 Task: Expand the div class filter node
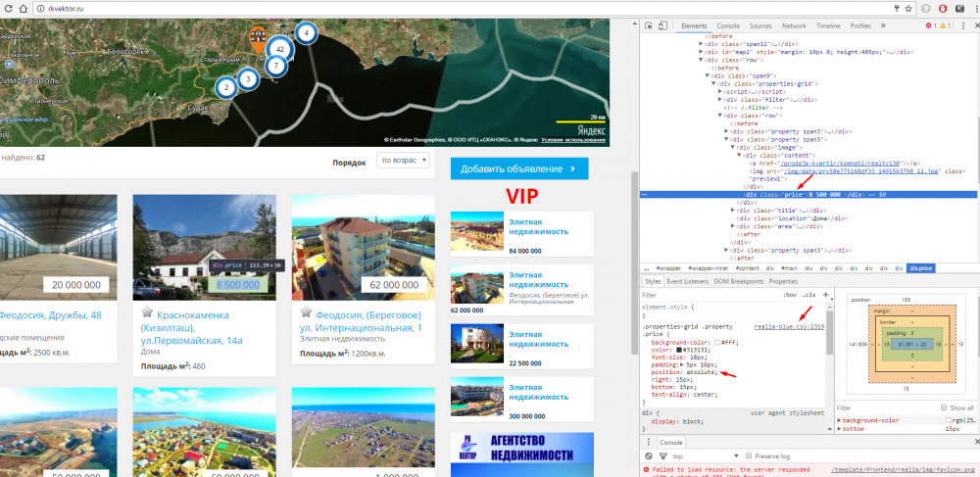(x=720, y=99)
